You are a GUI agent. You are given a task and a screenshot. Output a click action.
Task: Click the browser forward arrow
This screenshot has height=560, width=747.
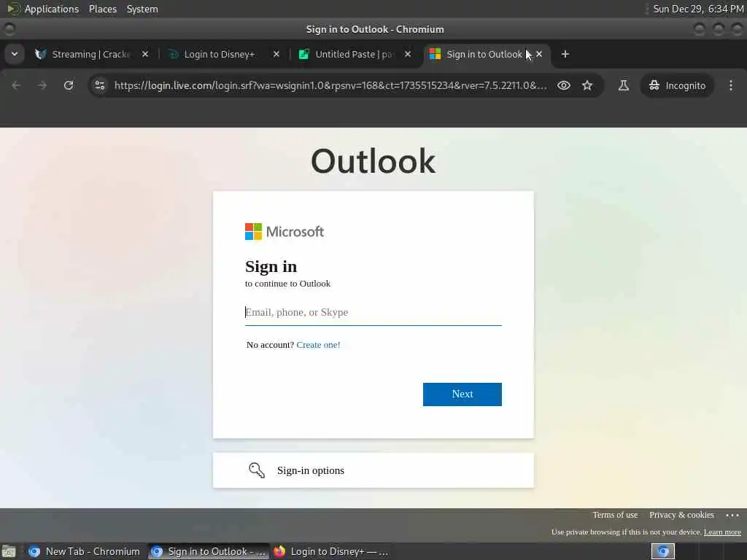coord(42,85)
